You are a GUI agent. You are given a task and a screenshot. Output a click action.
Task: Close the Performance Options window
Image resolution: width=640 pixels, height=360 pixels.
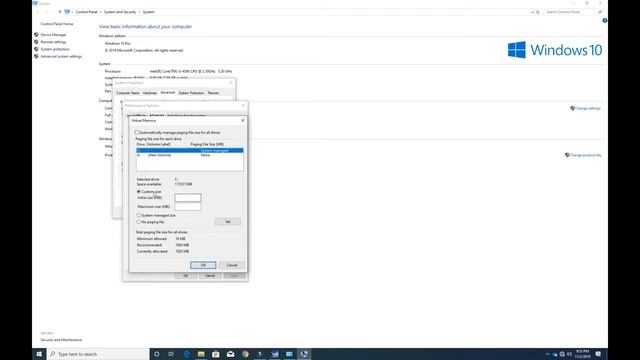tap(243, 105)
